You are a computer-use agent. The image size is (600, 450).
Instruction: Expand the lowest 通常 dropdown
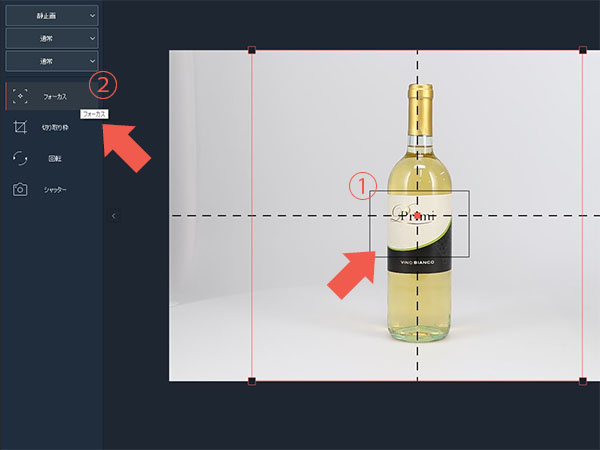tap(52, 61)
